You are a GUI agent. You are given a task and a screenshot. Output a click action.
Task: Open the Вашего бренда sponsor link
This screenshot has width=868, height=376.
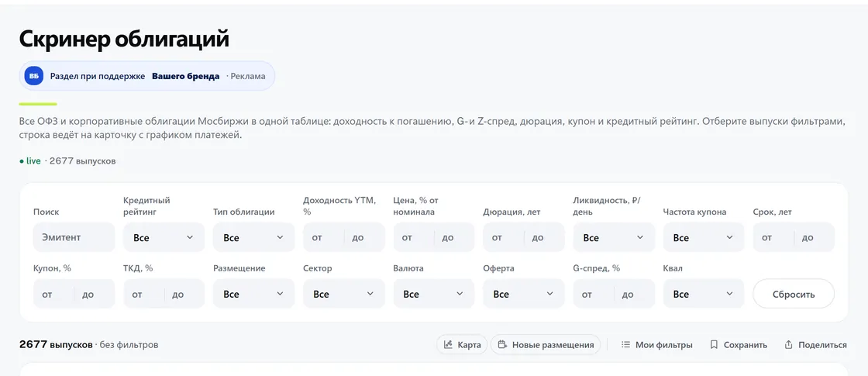[185, 76]
